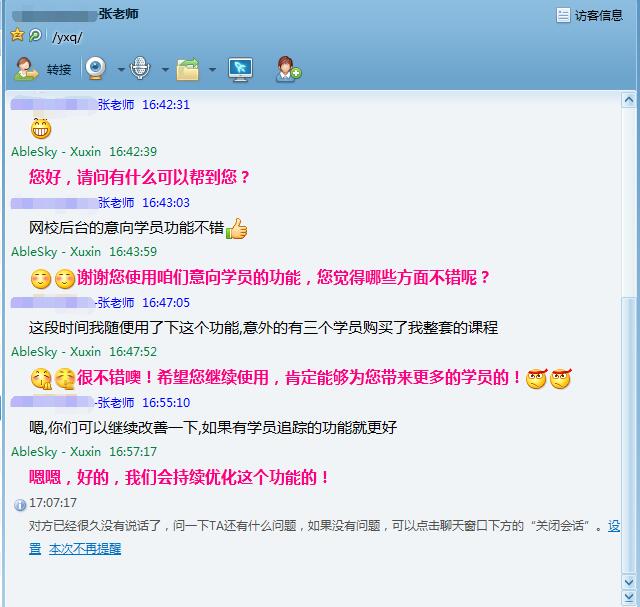Click the green refresh icon beside star
640x607 pixels.
34,35
